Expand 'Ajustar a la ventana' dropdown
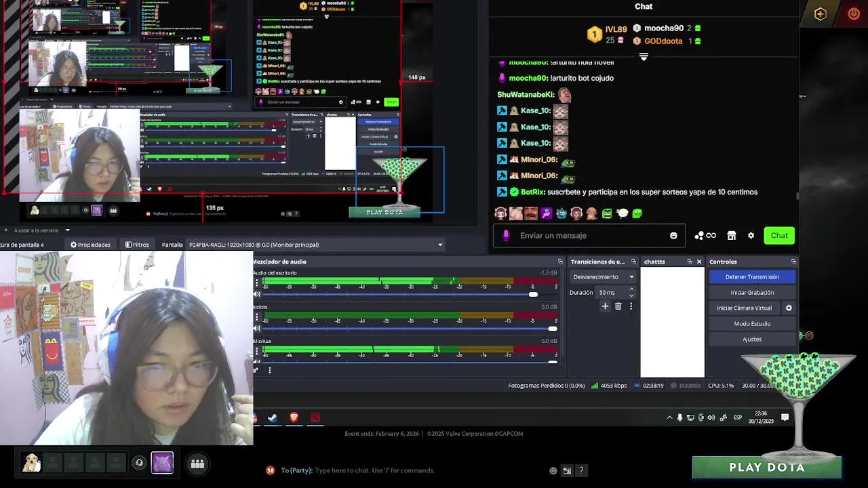 (67, 230)
